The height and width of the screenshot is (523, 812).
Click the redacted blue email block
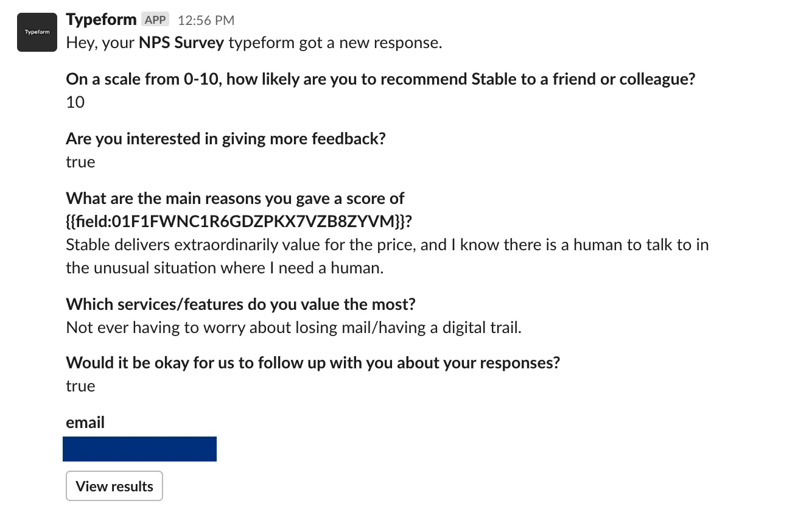coord(139,449)
